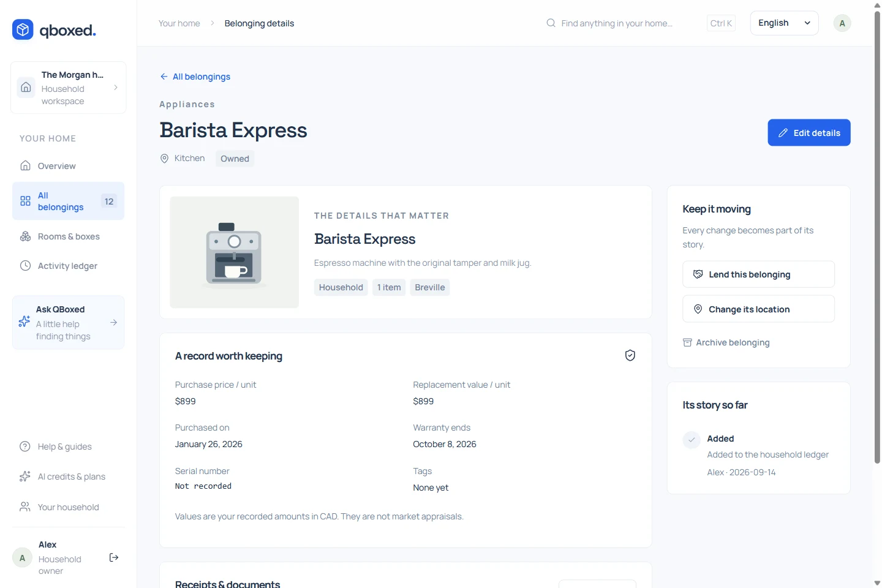
Task: Go to Overview in the sidebar
Action: 68,166
